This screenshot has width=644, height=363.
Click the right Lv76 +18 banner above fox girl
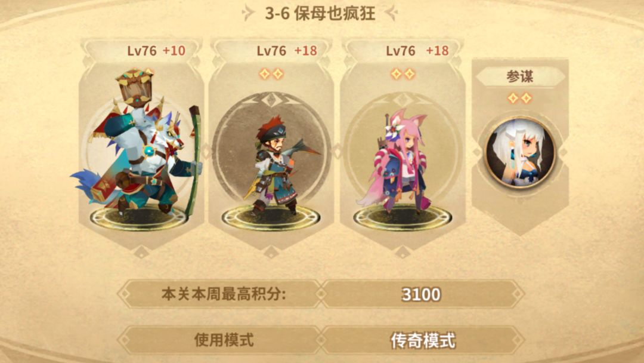click(x=402, y=51)
